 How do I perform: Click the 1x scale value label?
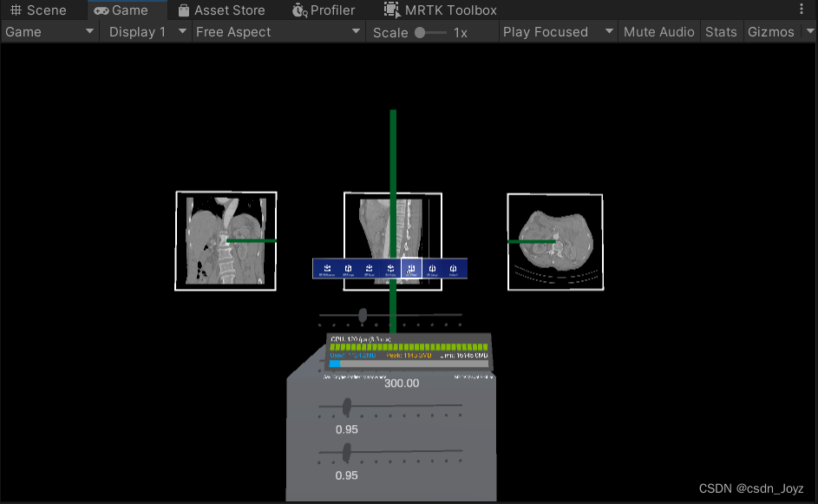460,33
